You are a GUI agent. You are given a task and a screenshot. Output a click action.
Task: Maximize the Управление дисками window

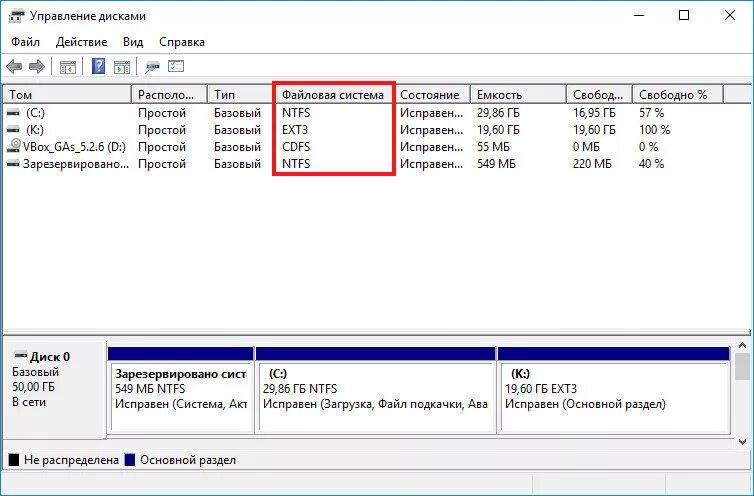[x=684, y=15]
